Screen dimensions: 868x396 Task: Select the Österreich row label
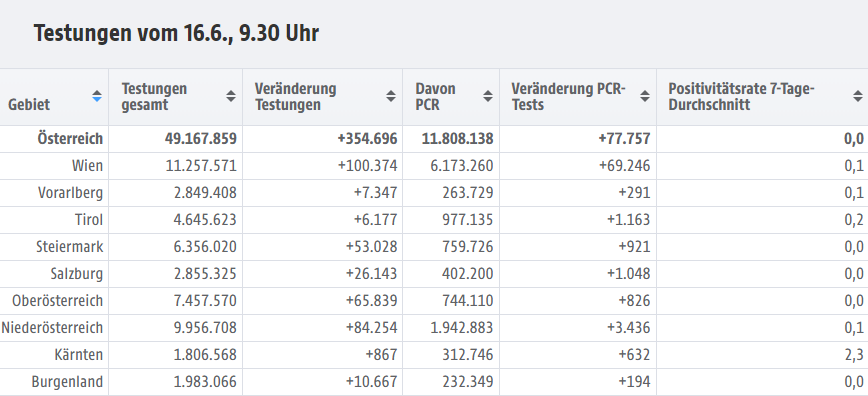(x=70, y=138)
